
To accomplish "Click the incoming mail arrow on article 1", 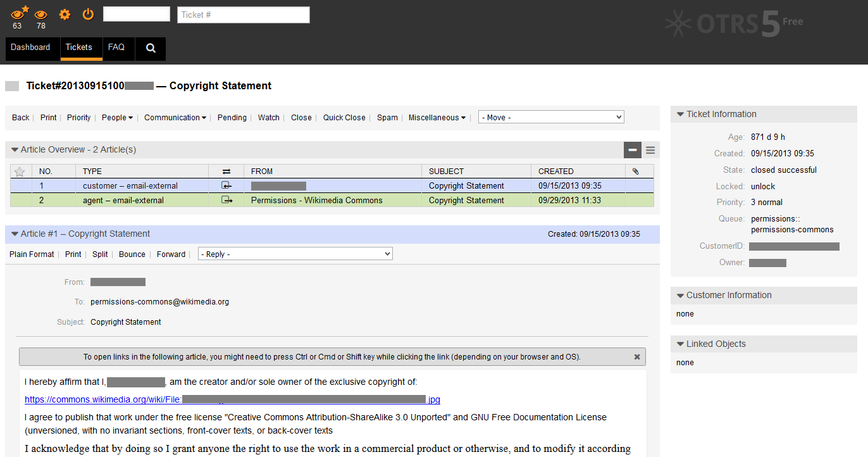I will tap(226, 185).
